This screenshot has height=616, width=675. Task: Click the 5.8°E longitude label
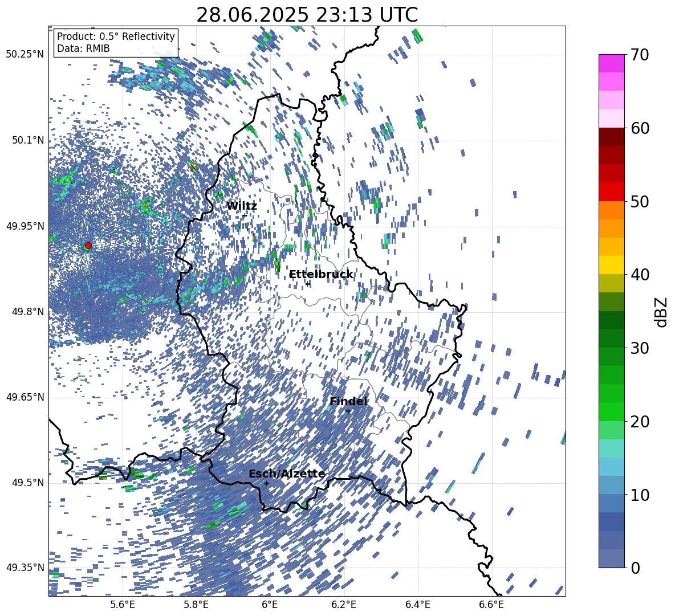[196, 605]
